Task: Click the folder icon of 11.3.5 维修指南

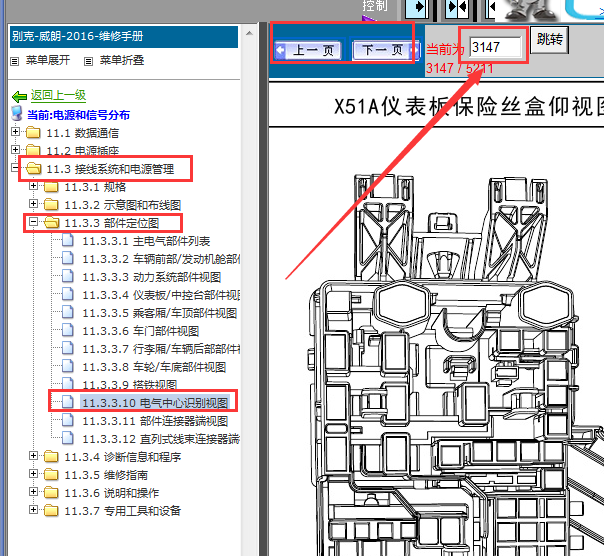Action: point(51,474)
